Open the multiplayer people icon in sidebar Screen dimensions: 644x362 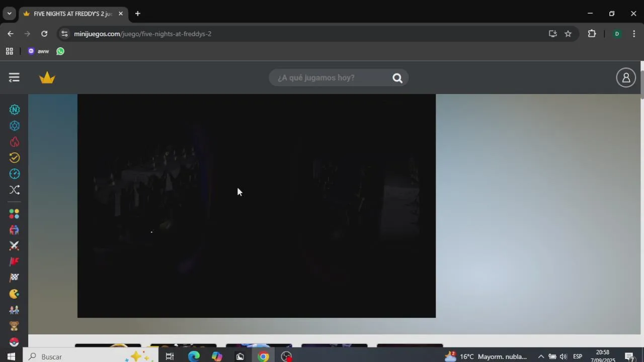point(14,230)
